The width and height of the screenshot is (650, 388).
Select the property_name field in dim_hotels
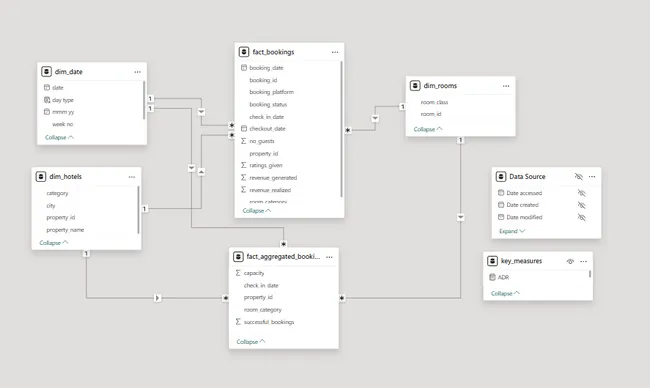[65, 230]
